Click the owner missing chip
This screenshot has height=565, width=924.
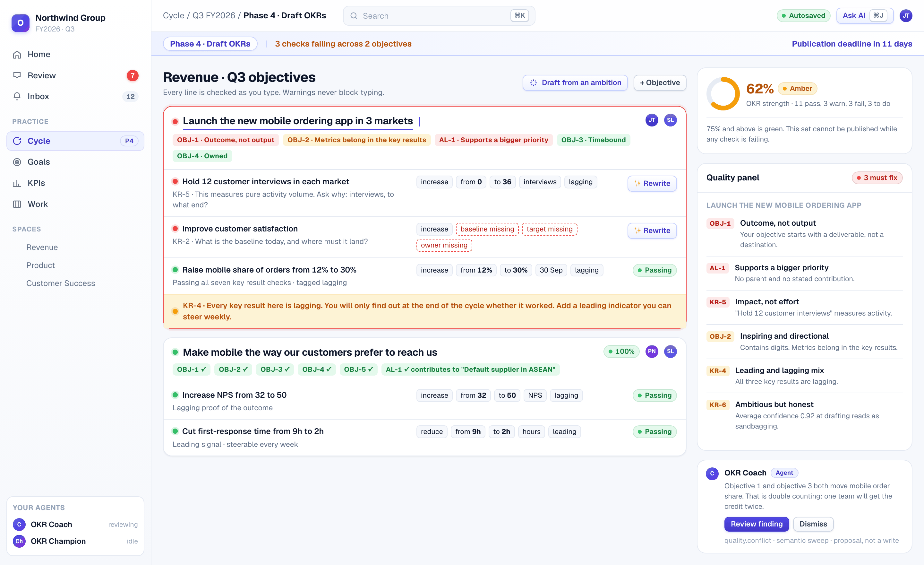click(444, 245)
